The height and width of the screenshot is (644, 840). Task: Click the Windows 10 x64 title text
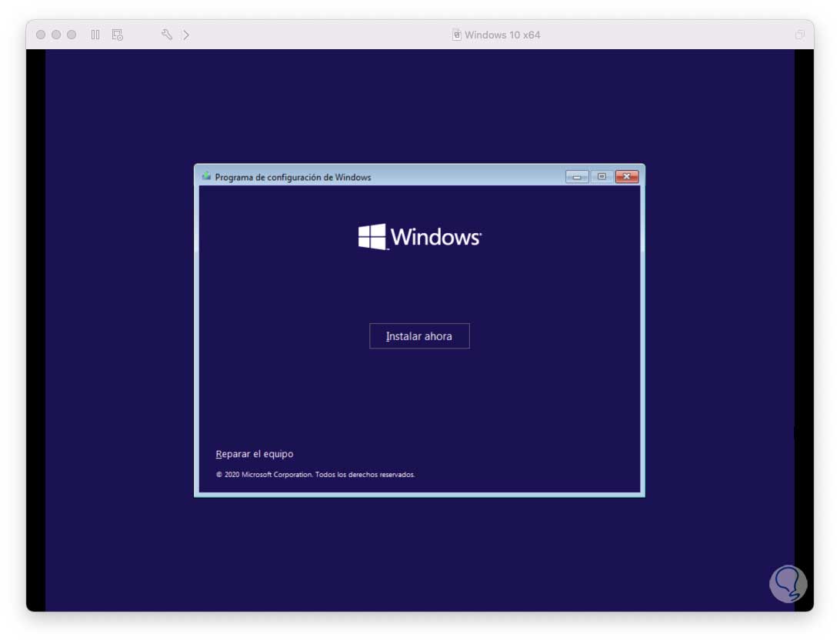coord(502,35)
